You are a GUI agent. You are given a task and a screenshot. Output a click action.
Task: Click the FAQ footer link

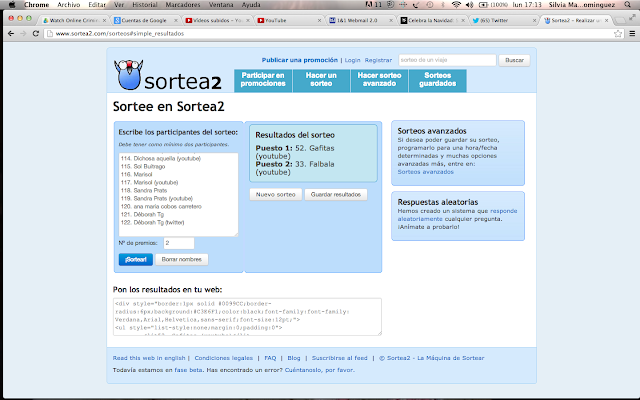(x=270, y=358)
